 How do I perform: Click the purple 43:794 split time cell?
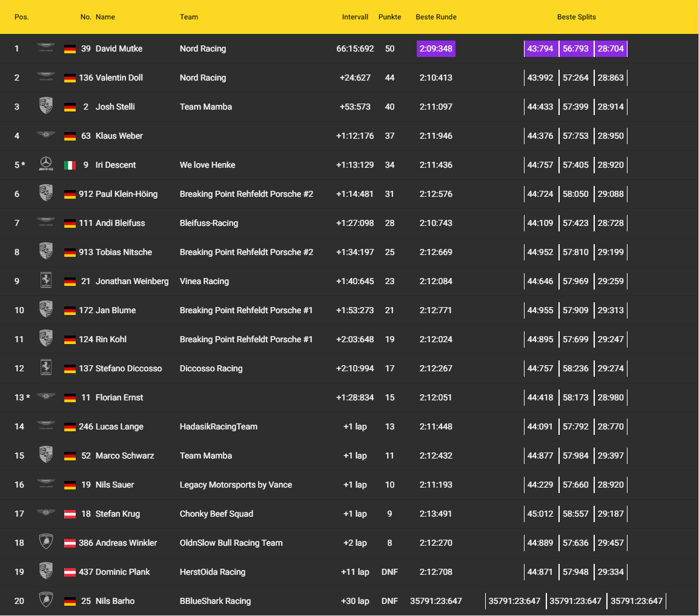(x=540, y=48)
